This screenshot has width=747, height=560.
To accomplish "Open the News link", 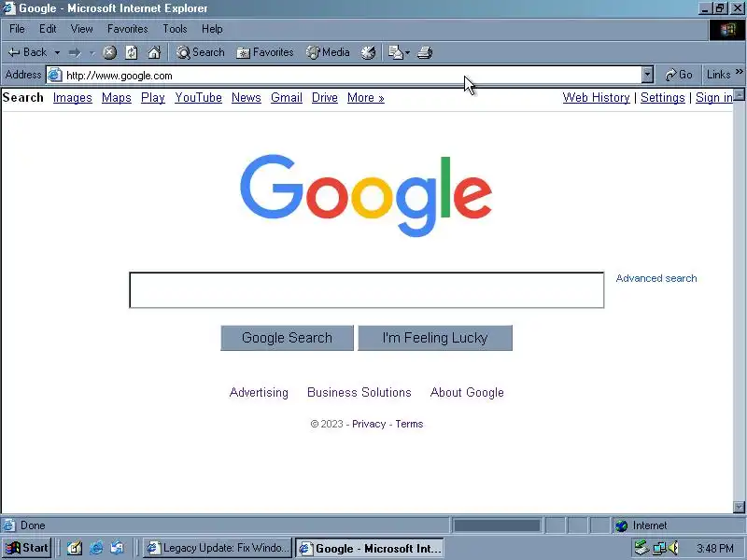I will click(247, 98).
